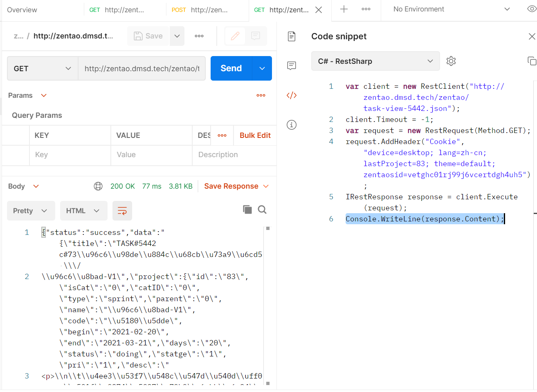Viewport: 537px width, 392px height.
Task: Copy the response body using copy icon
Action: [x=247, y=209]
